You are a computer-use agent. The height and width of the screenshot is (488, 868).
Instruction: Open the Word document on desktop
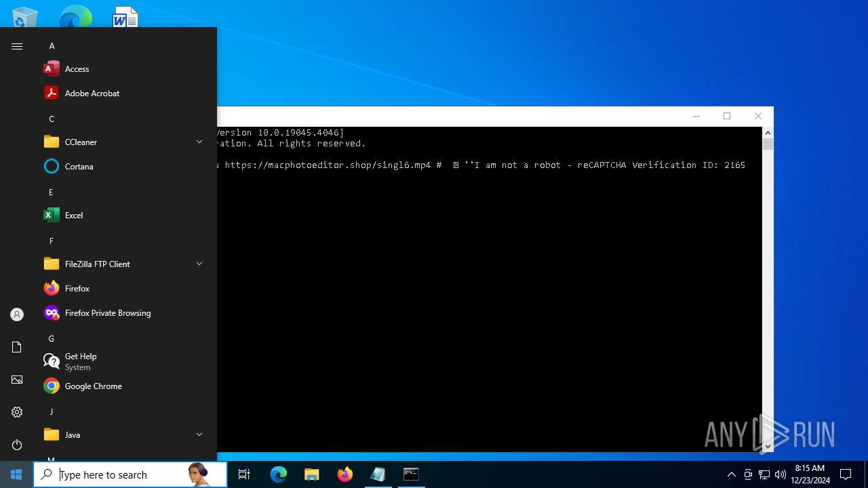point(125,17)
